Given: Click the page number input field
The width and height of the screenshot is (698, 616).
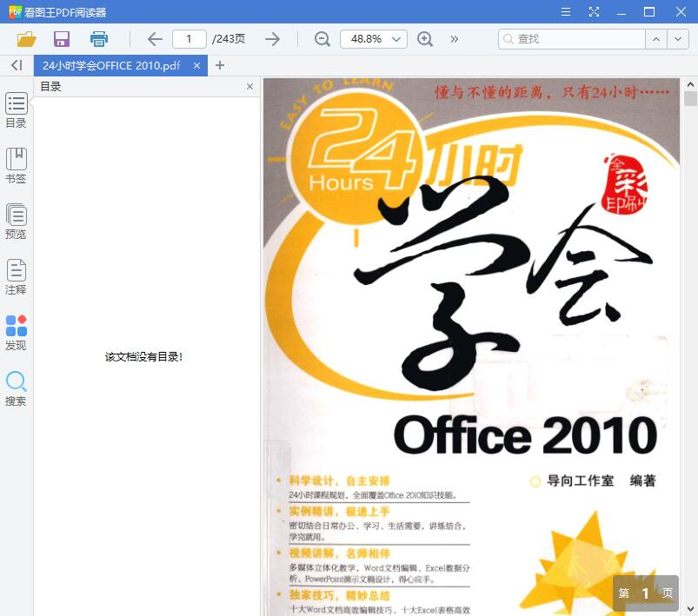Looking at the screenshot, I should tap(189, 39).
